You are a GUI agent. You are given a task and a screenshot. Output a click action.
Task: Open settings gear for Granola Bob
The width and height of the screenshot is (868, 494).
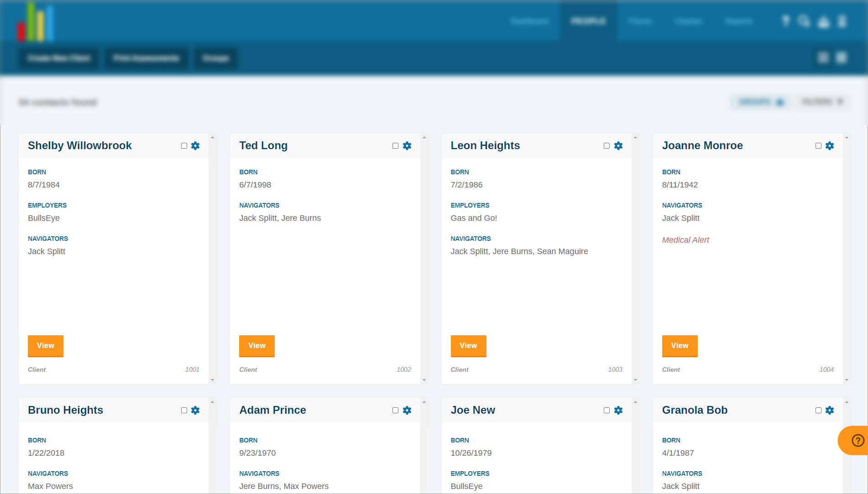click(x=830, y=411)
